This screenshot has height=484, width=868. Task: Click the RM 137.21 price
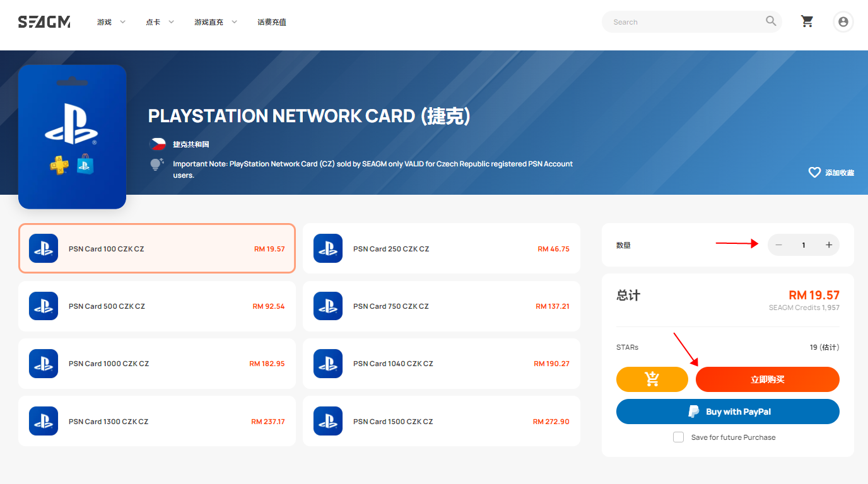pos(553,306)
